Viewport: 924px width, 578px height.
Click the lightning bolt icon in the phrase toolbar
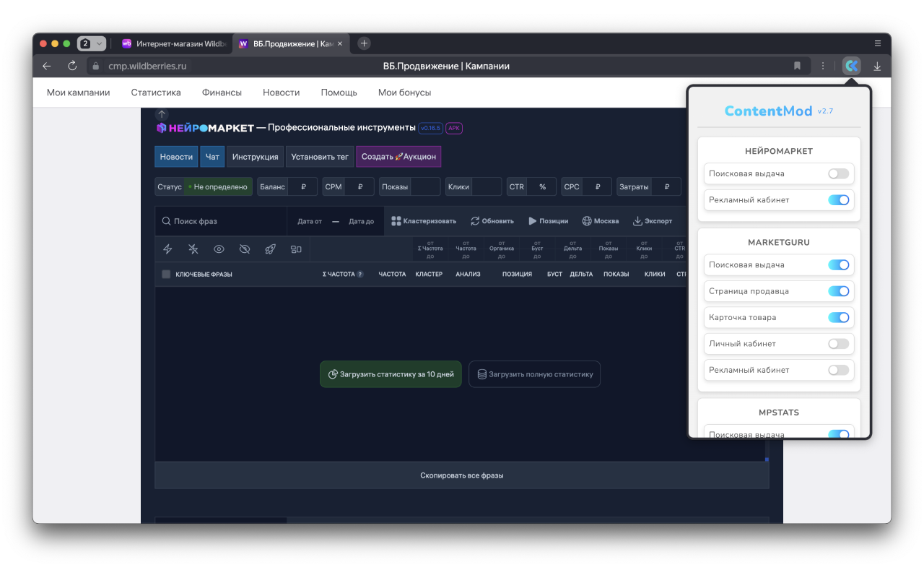point(167,249)
